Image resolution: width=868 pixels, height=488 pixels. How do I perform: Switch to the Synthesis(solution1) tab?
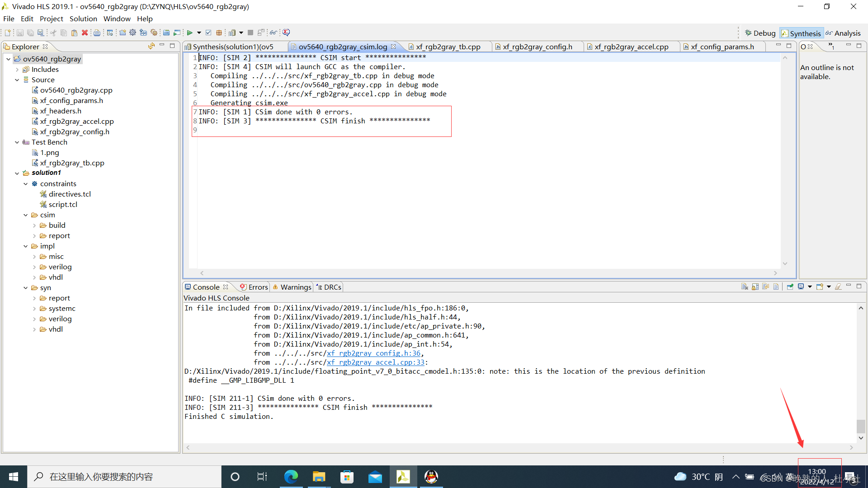coord(236,47)
